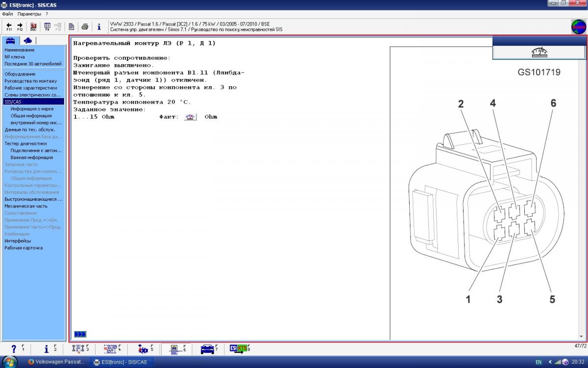588x368 pixels.
Task: Select Оборудование in sidebar
Action: click(x=20, y=74)
